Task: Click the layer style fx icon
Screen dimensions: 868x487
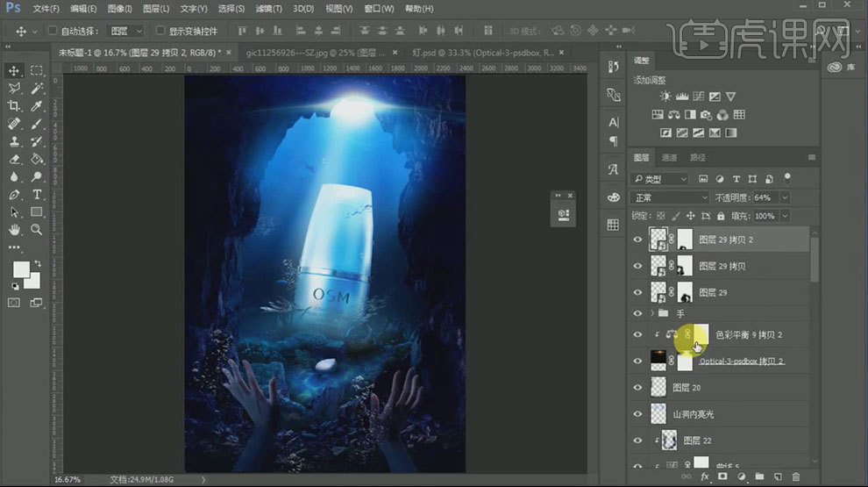Action: (x=704, y=476)
